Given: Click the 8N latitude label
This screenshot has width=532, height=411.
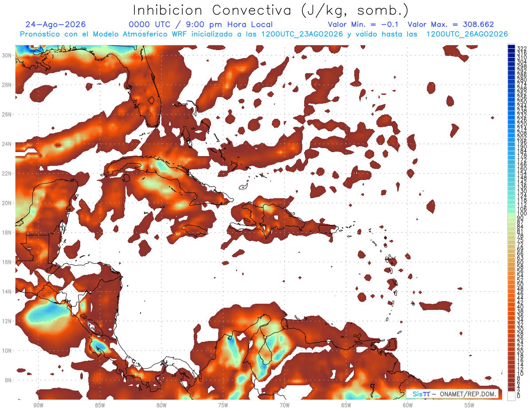Looking at the screenshot, I should point(8,380).
